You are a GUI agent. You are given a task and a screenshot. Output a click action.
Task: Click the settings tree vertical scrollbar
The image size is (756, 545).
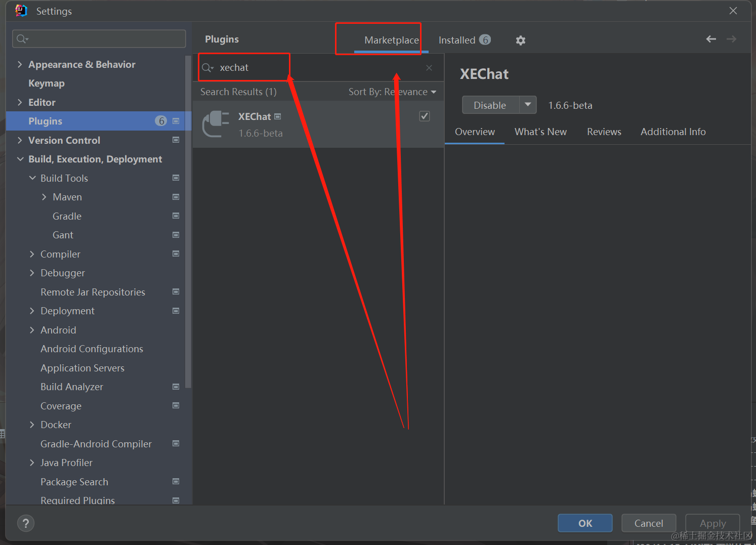tap(188, 222)
